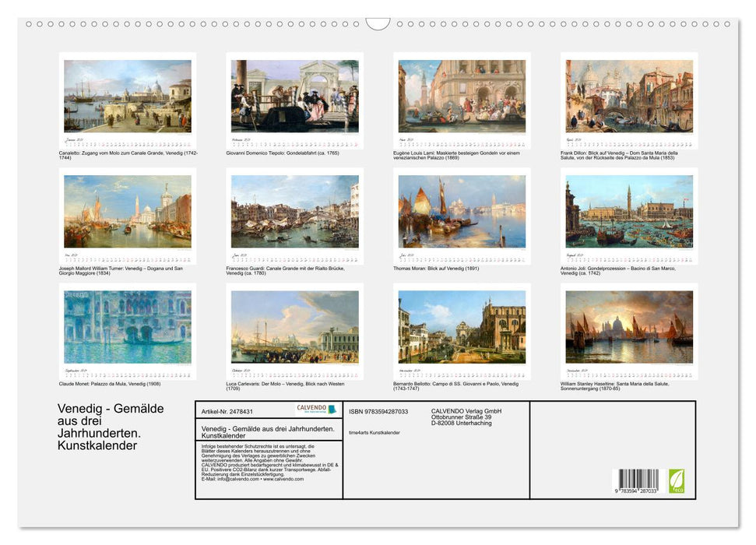Click caption 'Thomas Moran: Blick auf Venedig (1891)'
This screenshot has width=756, height=545.
tap(436, 268)
